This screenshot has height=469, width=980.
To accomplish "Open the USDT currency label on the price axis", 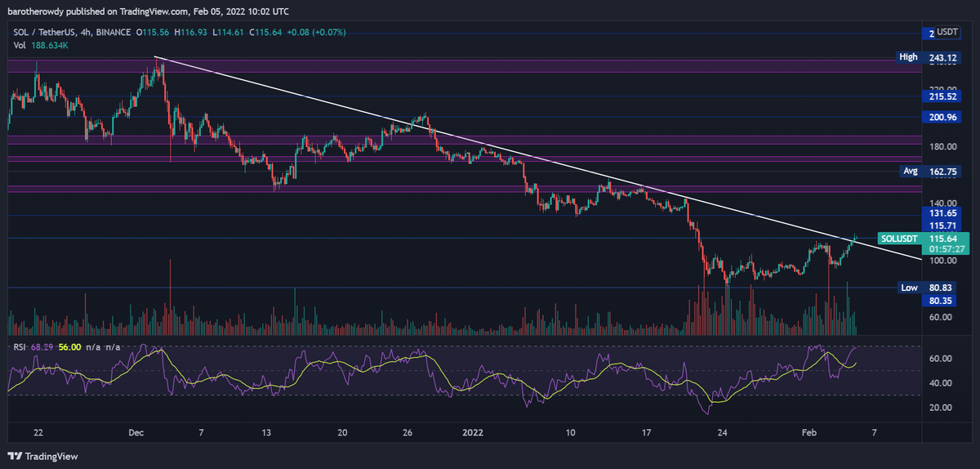I will point(946,33).
